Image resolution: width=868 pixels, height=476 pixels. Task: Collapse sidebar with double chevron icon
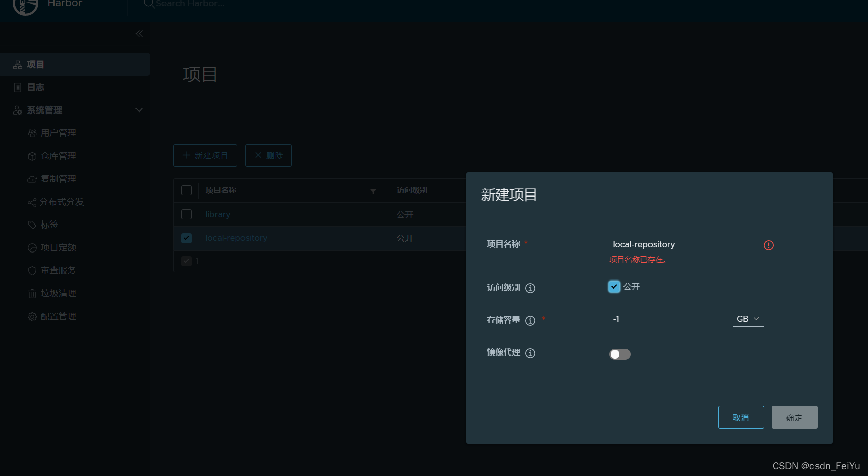pyautogui.click(x=139, y=34)
